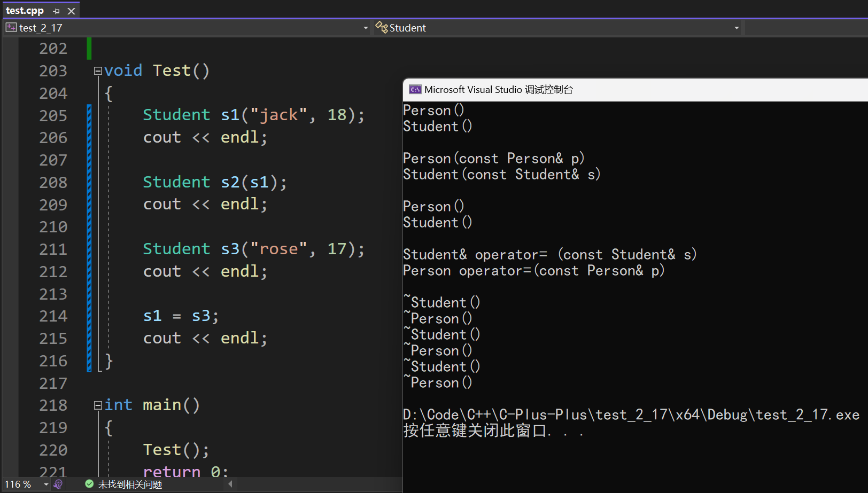This screenshot has width=868, height=493.
Task: Click the console exe path line
Action: pos(631,414)
